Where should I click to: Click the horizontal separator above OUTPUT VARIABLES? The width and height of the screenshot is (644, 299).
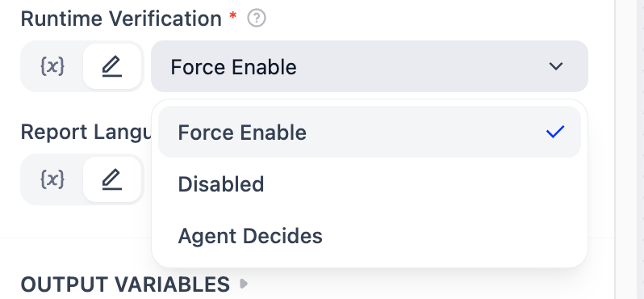76,238
